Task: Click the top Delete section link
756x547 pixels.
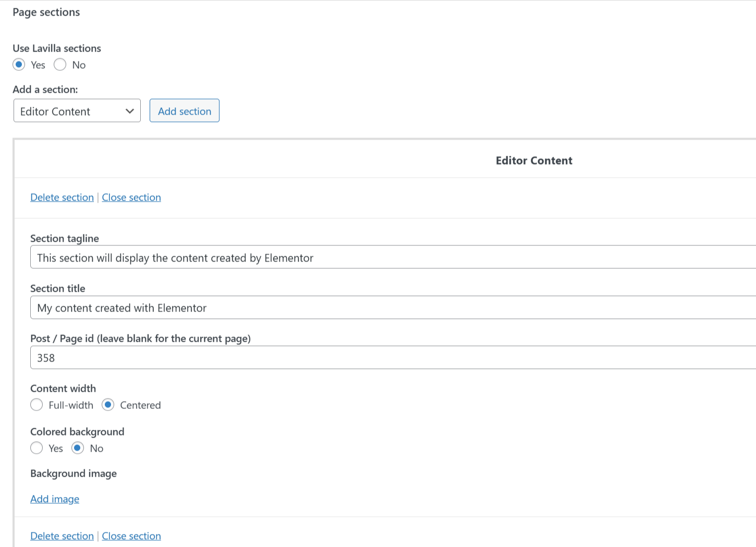Action: tap(62, 197)
